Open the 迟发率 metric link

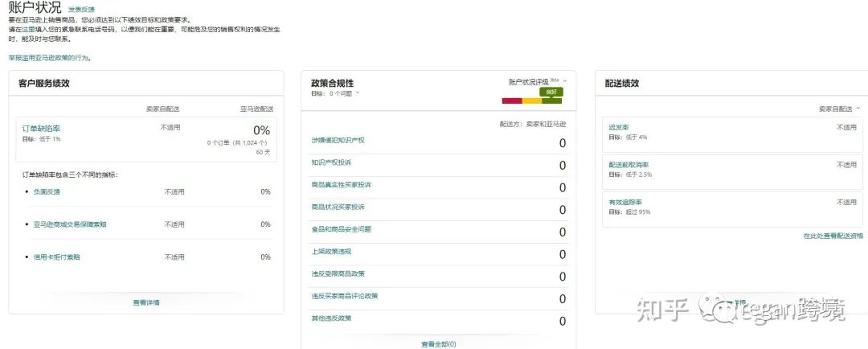click(x=618, y=127)
